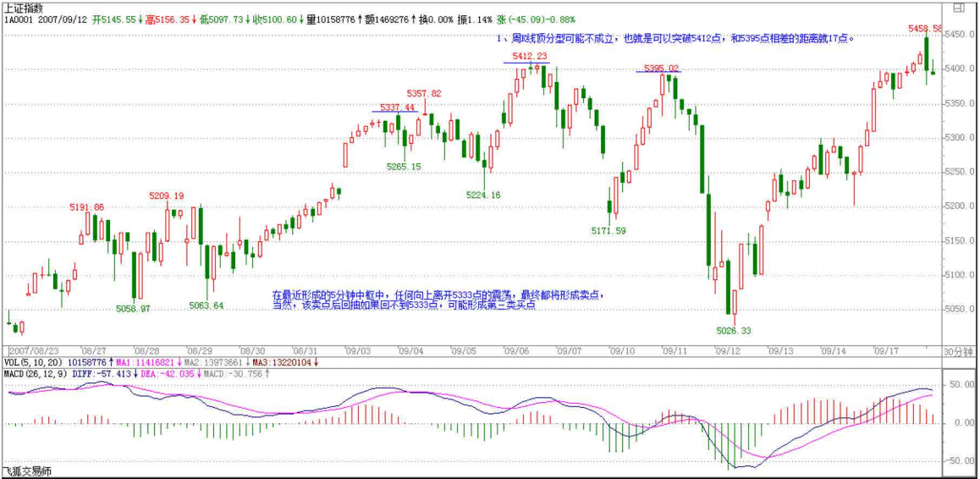The width and height of the screenshot is (980, 479).
Task: Click the 飞狐交易师 label at bottom-left
Action: point(26,471)
